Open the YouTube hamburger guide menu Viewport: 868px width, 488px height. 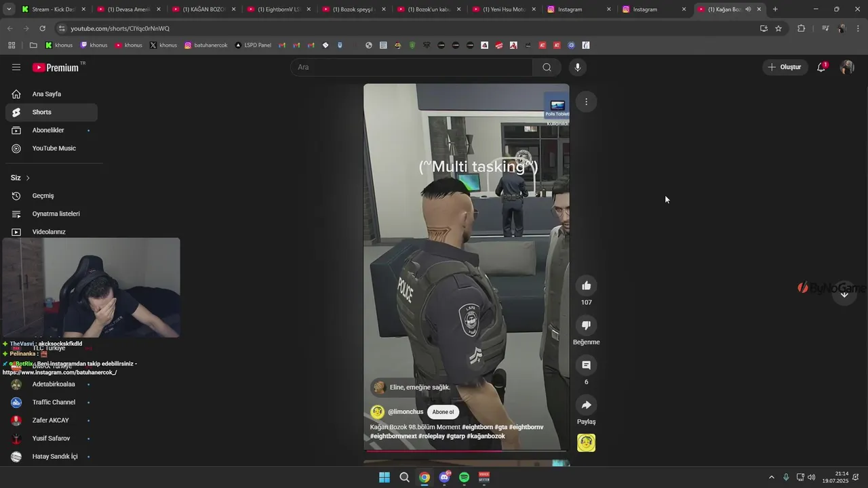click(x=16, y=67)
